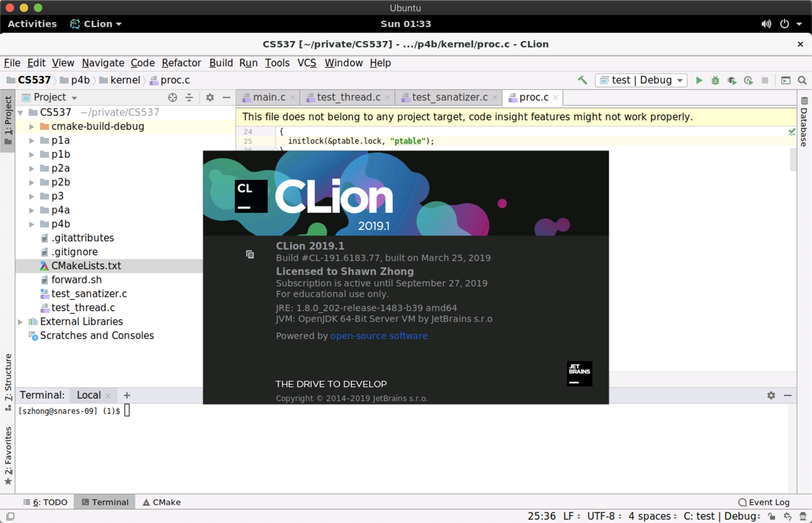Toggle the Database side panel
Viewport: 812px width, 523px height.
click(804, 122)
